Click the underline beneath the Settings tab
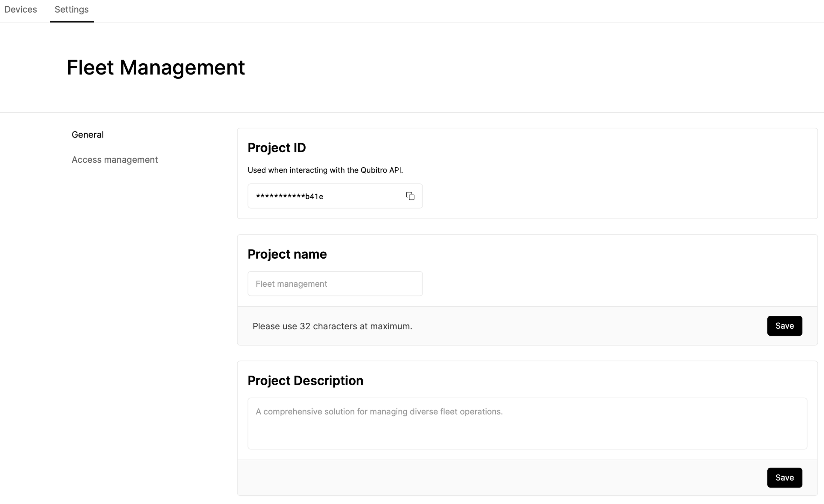 71,22
